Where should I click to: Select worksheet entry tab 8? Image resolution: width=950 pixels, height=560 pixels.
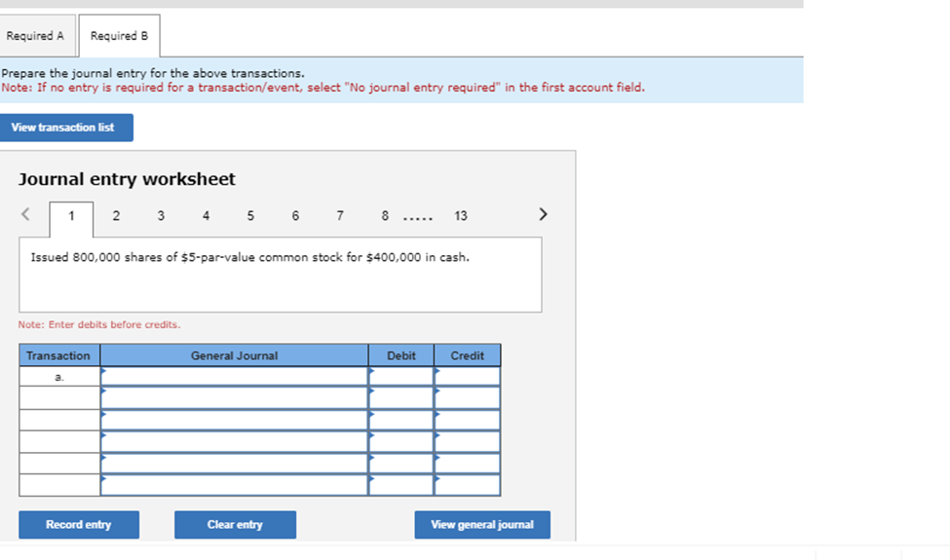click(x=385, y=216)
